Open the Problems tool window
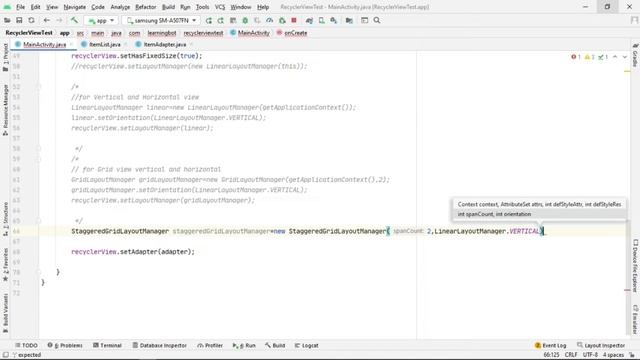Viewport: 640px width, 360px height. pos(65,345)
